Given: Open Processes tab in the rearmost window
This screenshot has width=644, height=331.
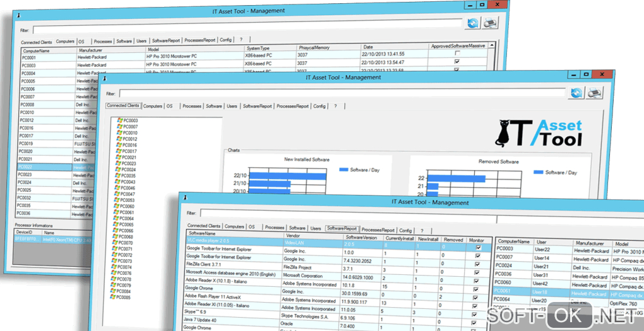Looking at the screenshot, I should tap(103, 40).
